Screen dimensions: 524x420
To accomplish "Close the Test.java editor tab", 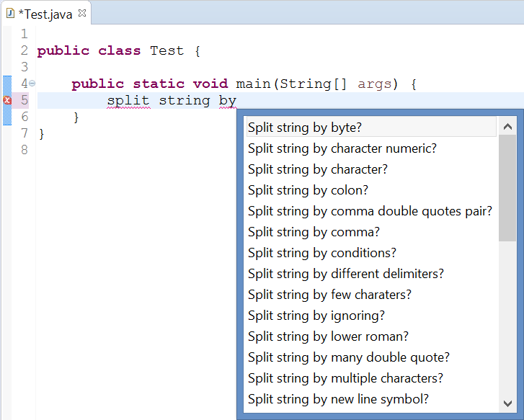I will pyautogui.click(x=82, y=13).
